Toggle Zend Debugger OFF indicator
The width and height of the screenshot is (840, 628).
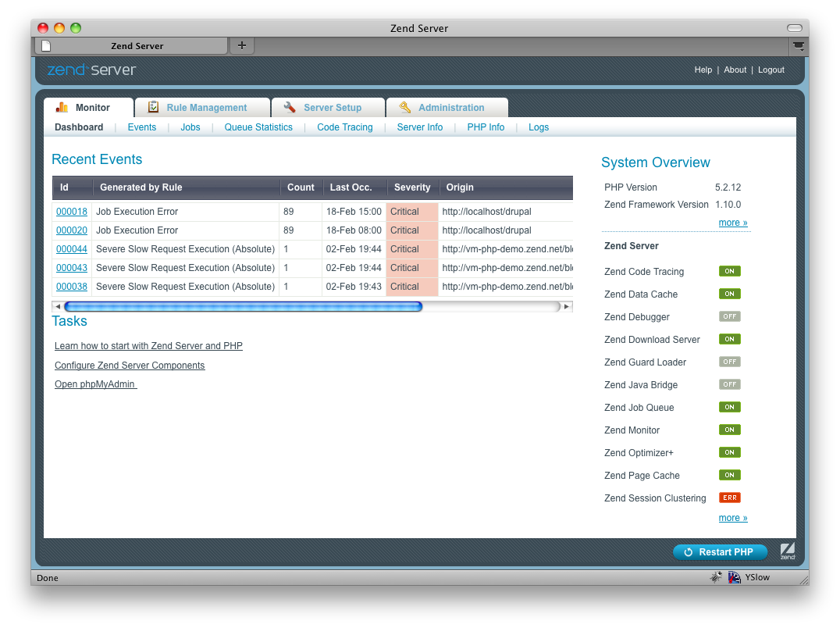pos(730,316)
